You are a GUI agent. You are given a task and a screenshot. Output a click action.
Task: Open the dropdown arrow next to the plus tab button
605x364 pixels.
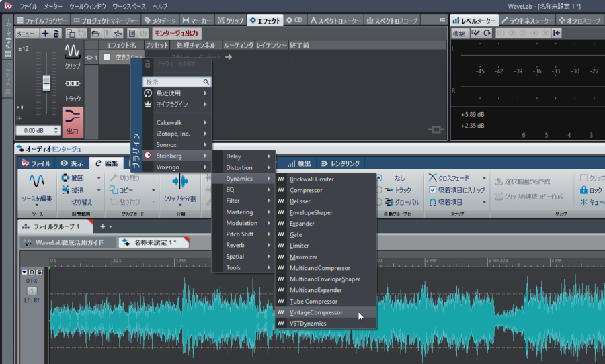click(x=110, y=227)
